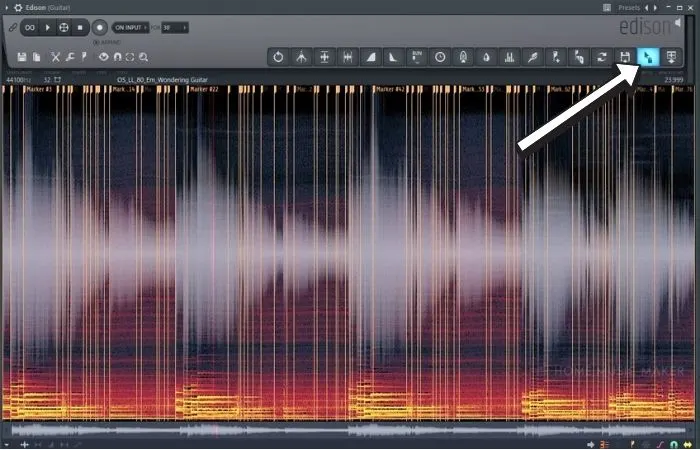Open the Equalize bars tool
This screenshot has height=450, width=700.
(x=509, y=57)
